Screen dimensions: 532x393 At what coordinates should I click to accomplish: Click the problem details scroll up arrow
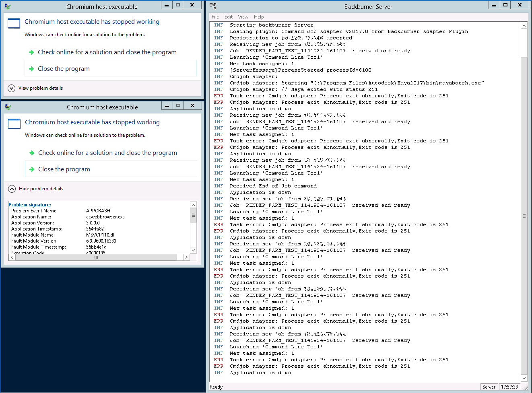[x=194, y=205]
